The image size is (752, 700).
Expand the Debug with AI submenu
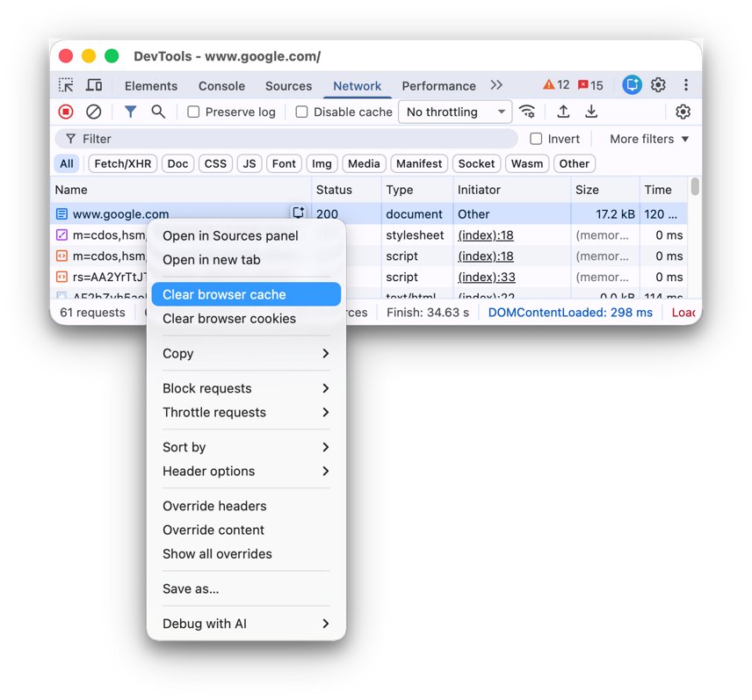point(246,624)
